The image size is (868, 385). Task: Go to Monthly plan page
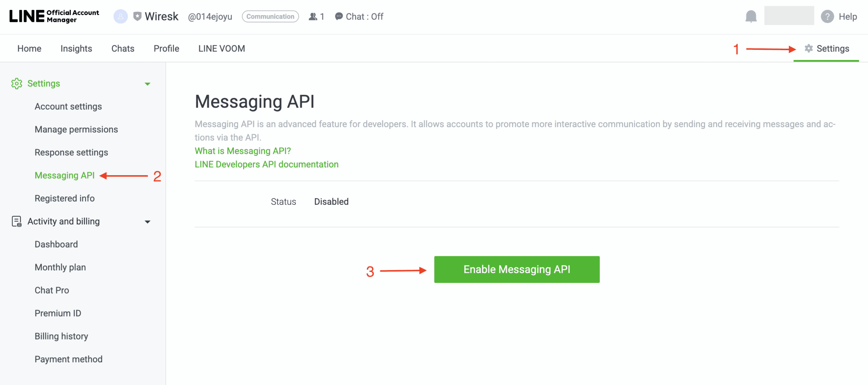point(60,267)
